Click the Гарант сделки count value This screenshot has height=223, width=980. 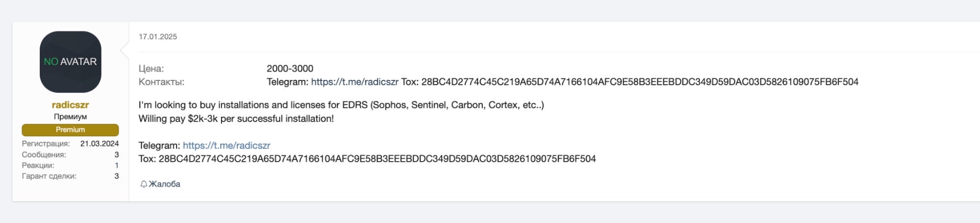[x=117, y=176]
